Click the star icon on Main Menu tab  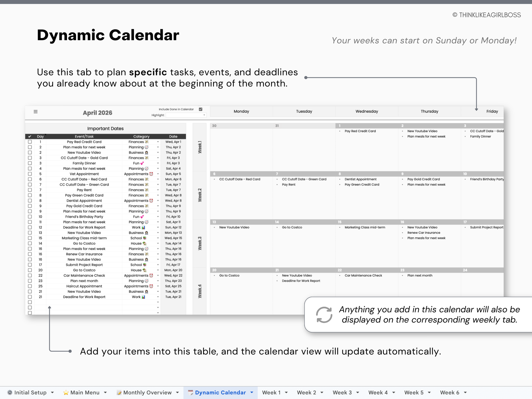coord(66,392)
